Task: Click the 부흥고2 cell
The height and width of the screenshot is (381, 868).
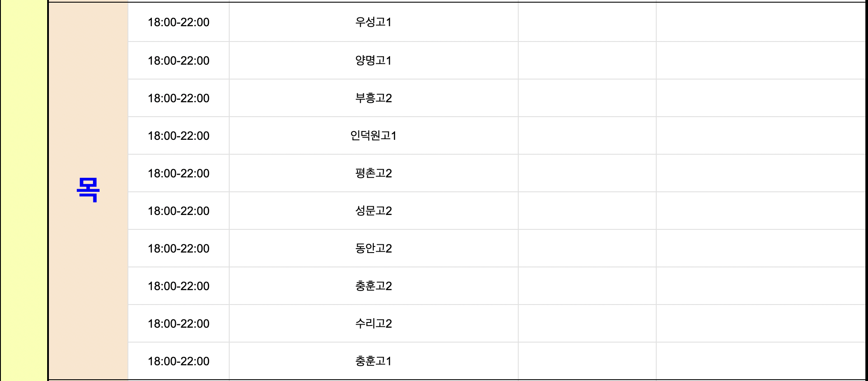Action: coord(373,98)
